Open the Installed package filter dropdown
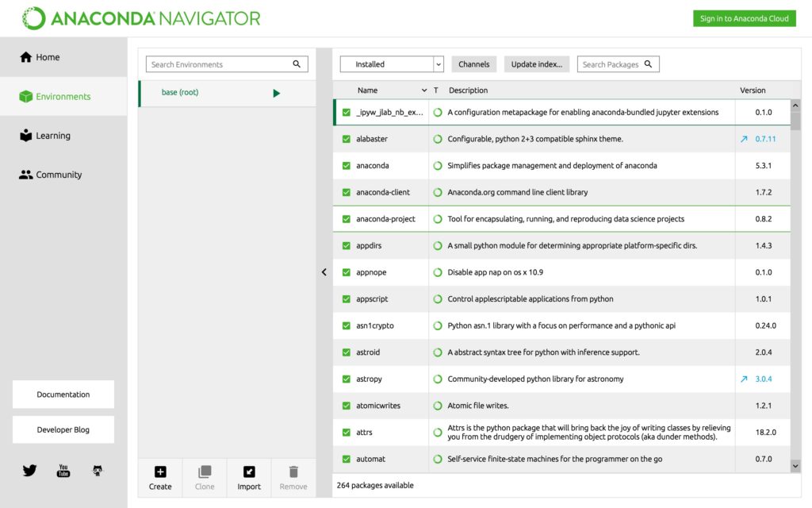Viewport: 812px width, 508px height. 392,63
